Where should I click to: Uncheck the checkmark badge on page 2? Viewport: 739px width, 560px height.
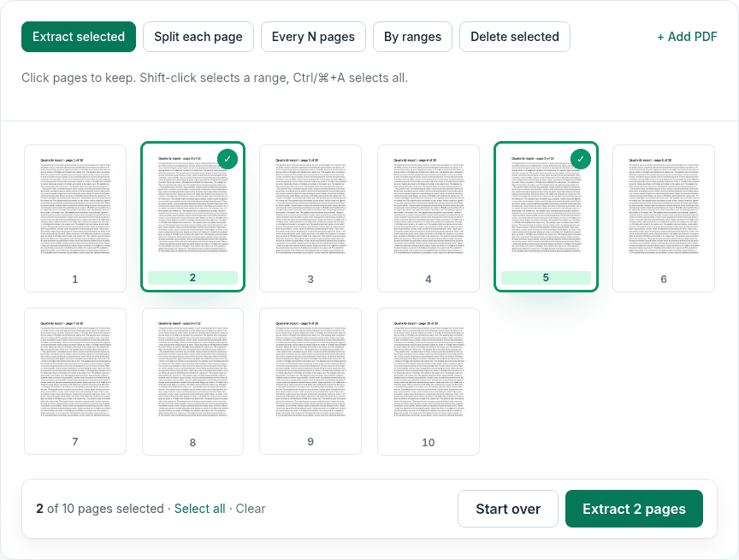[x=228, y=159]
